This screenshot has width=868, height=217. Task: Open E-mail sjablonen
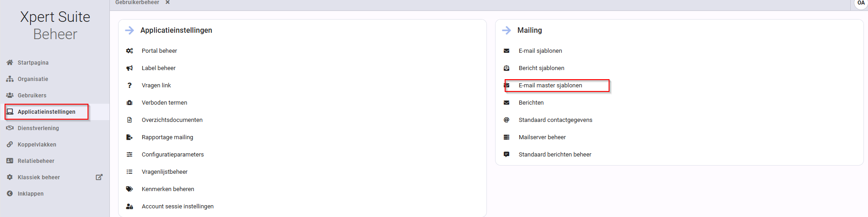pyautogui.click(x=540, y=50)
